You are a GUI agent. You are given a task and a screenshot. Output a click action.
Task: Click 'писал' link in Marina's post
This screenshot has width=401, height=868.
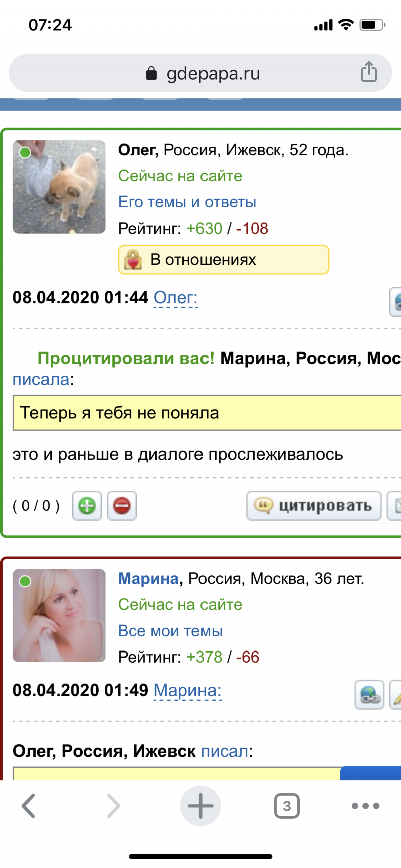tap(225, 751)
